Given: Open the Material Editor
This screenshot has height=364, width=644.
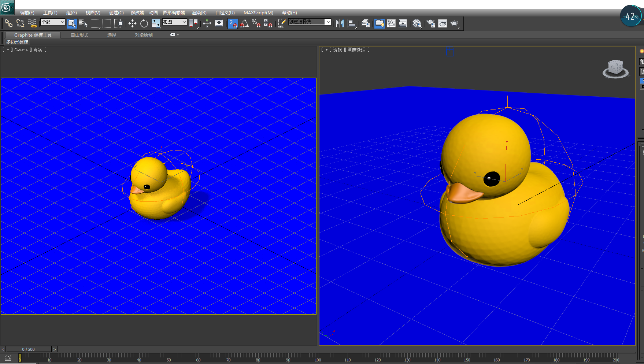Looking at the screenshot, I should tap(417, 23).
